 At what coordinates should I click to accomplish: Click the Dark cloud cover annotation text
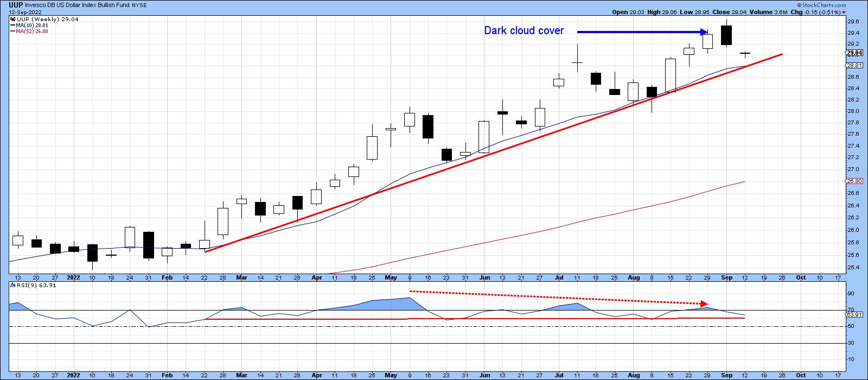tap(524, 31)
